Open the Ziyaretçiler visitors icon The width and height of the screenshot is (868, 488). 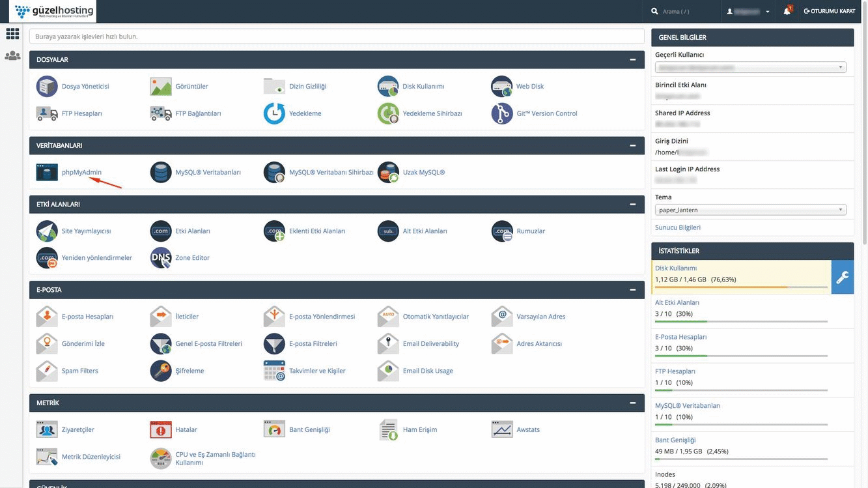pos(47,429)
